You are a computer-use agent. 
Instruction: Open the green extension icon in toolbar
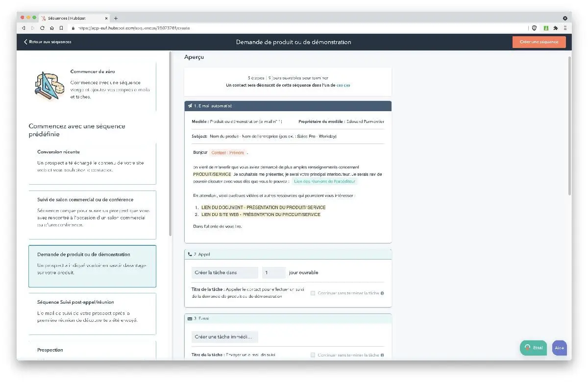click(x=545, y=28)
